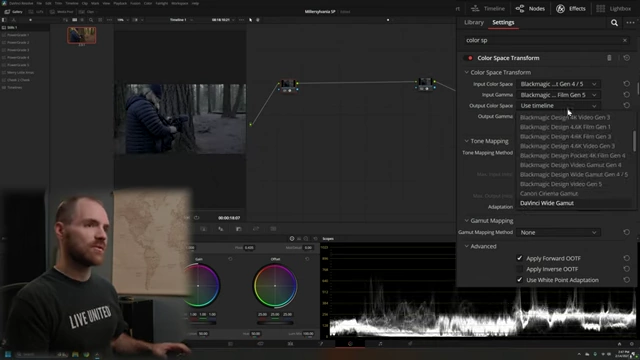This screenshot has height=360, width=640.
Task: Check Apply Inverse OOTF
Action: pyautogui.click(x=519, y=269)
